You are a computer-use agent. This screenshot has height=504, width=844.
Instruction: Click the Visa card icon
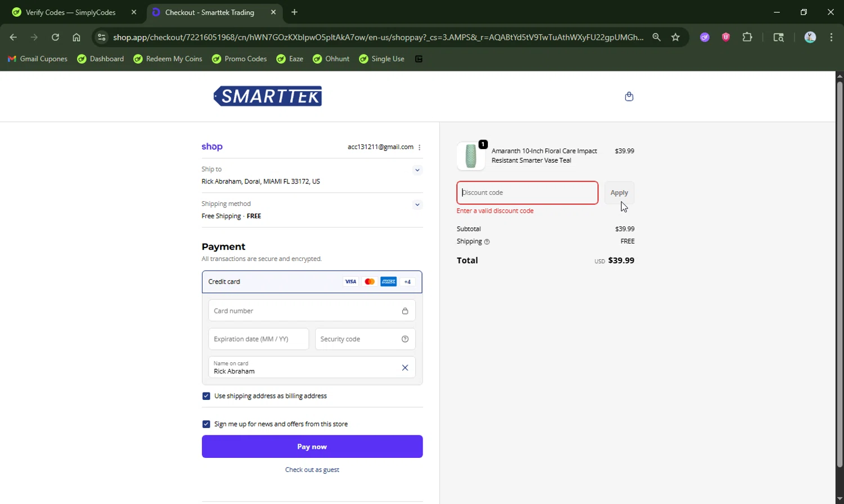351,282
